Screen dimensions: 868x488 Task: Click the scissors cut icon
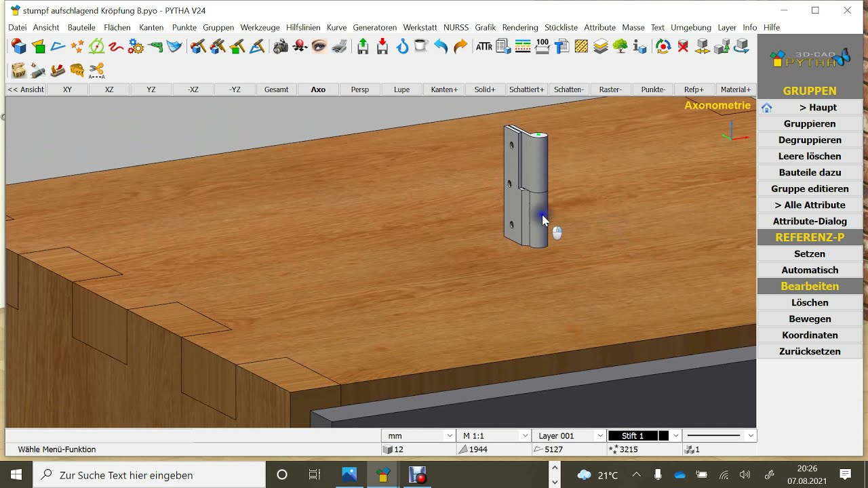tap(96, 70)
